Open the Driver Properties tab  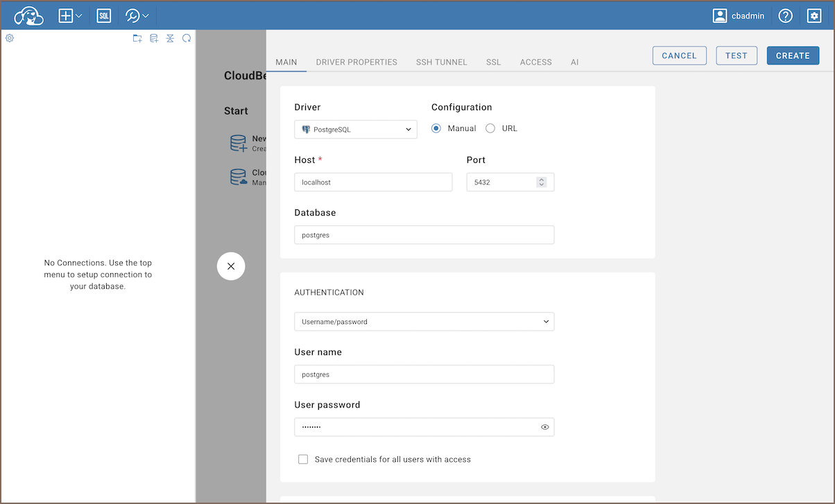(356, 62)
